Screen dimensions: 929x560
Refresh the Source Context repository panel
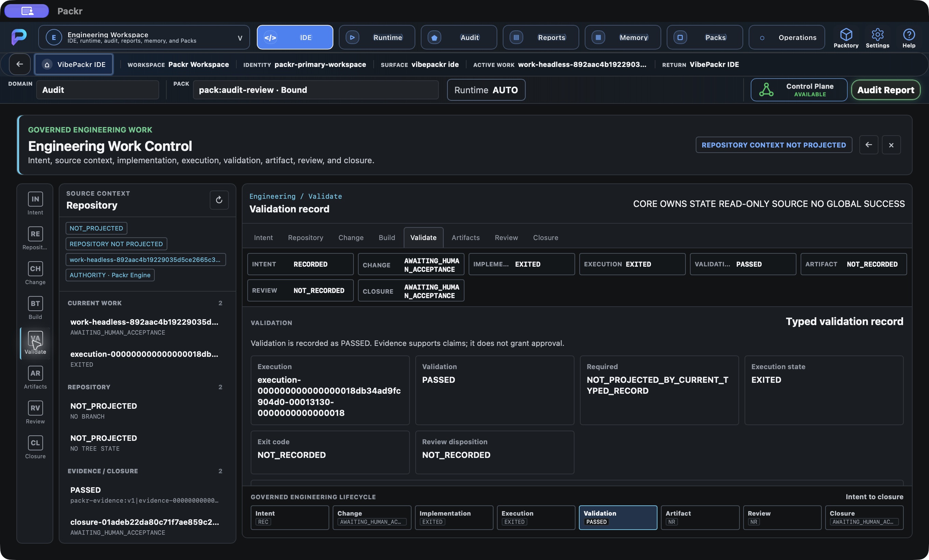point(219,200)
